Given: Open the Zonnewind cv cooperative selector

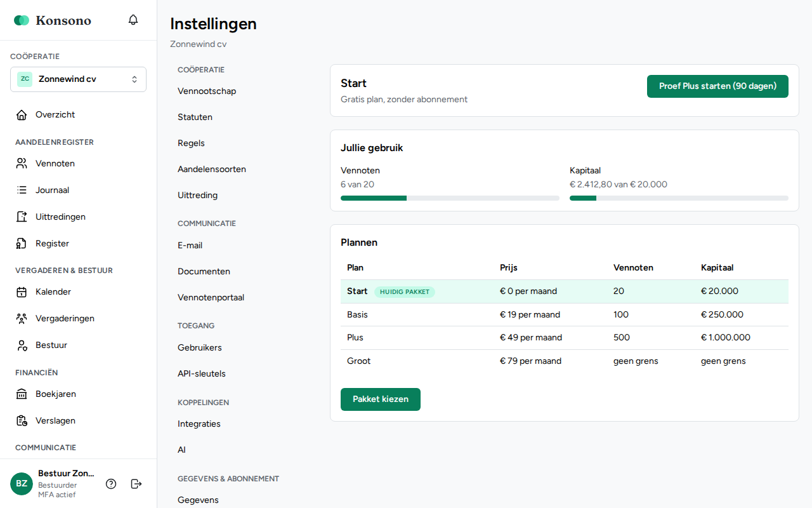Looking at the screenshot, I should pyautogui.click(x=78, y=79).
